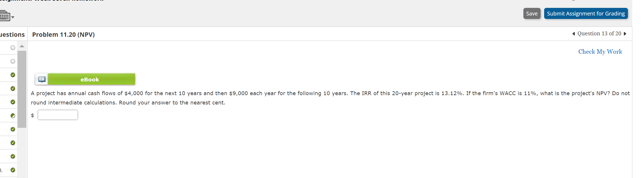
Task: Click the half-completed question status icon
Action: pos(13,115)
